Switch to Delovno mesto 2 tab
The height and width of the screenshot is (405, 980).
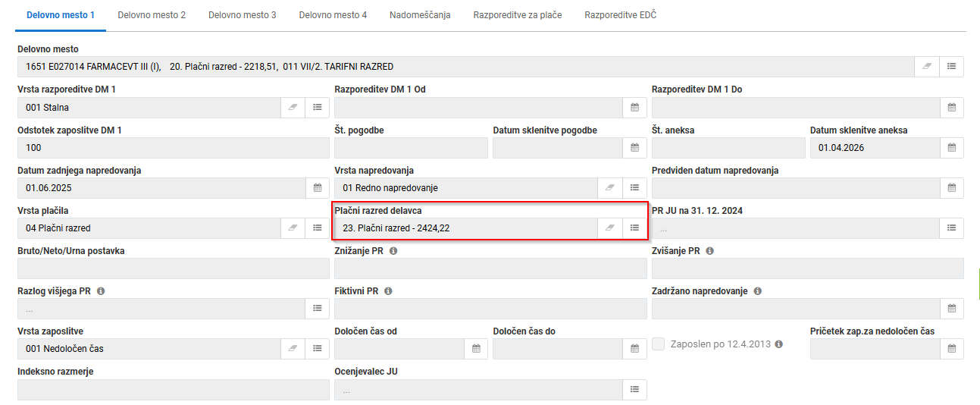152,15
